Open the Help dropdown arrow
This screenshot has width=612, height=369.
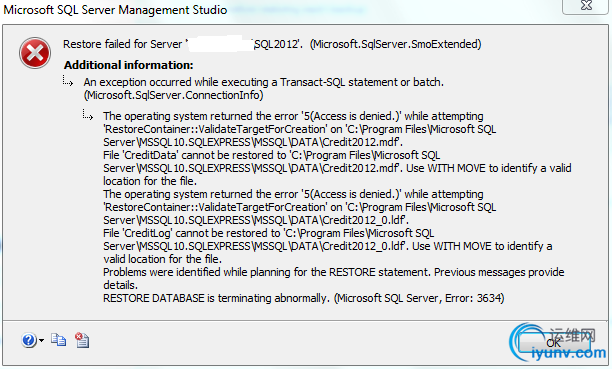tap(41, 340)
